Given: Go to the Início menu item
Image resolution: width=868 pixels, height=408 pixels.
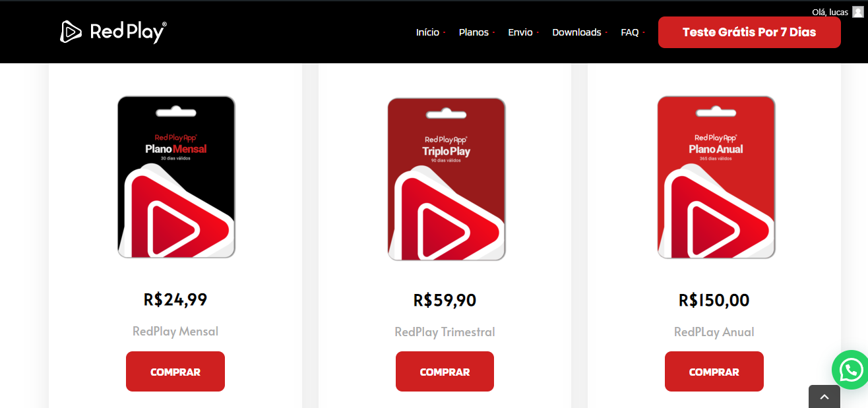Looking at the screenshot, I should (x=427, y=32).
